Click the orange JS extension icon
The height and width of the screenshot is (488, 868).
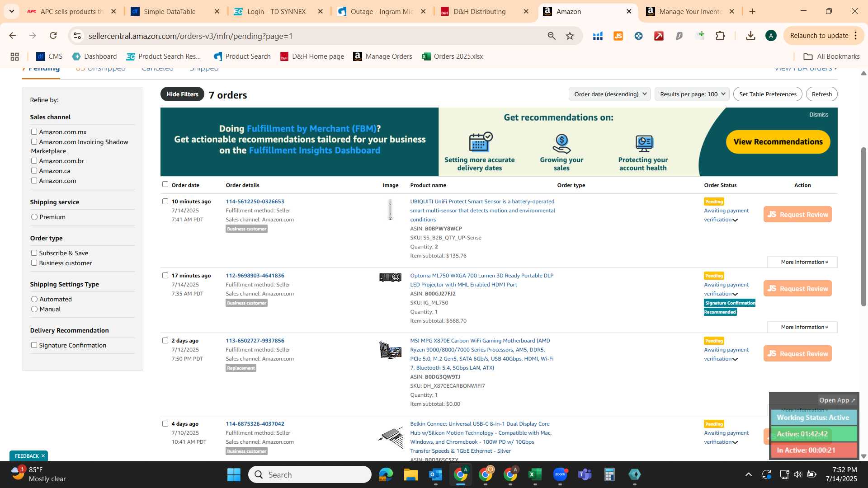(x=618, y=36)
